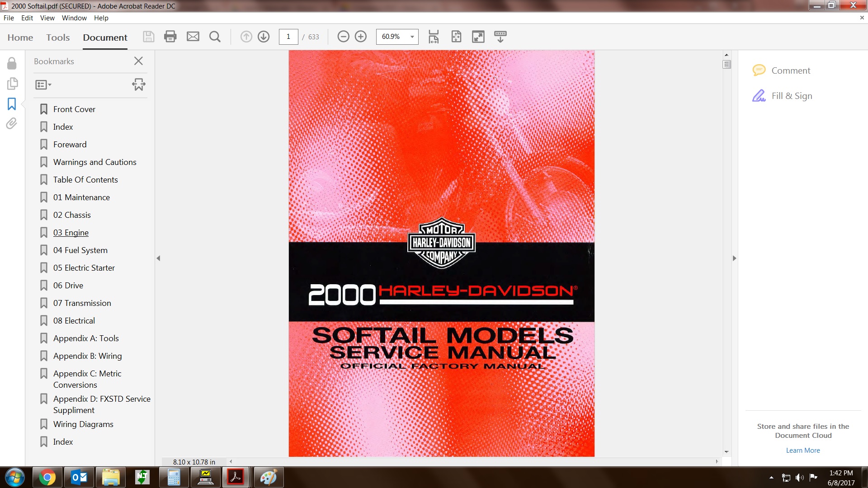Collapse the right tools pane arrow
This screenshot has height=488, width=868.
coord(734,258)
